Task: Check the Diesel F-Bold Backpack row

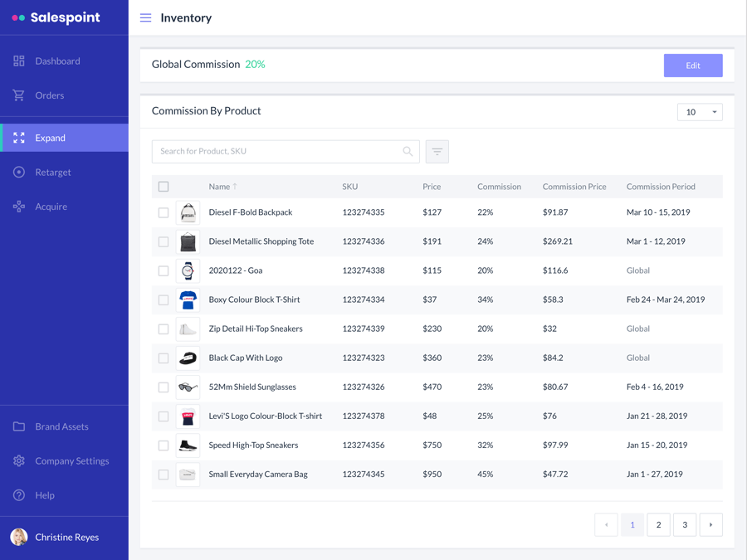Action: (x=164, y=212)
